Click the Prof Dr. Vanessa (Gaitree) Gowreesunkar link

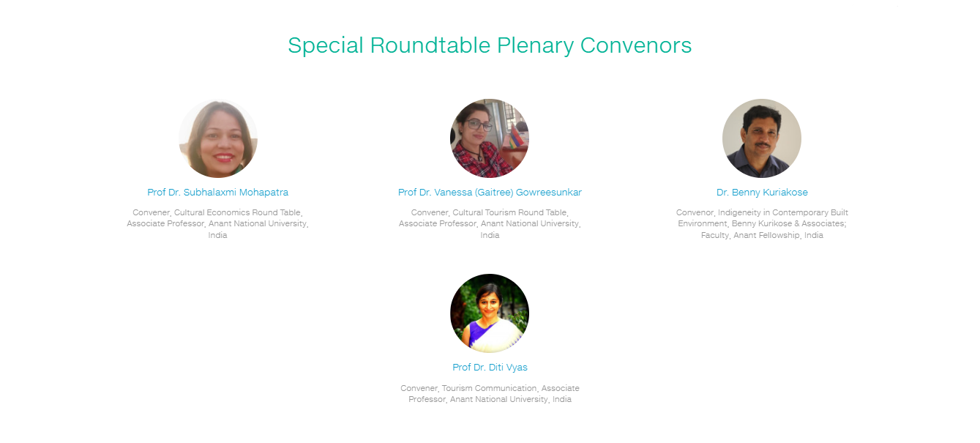click(x=490, y=193)
